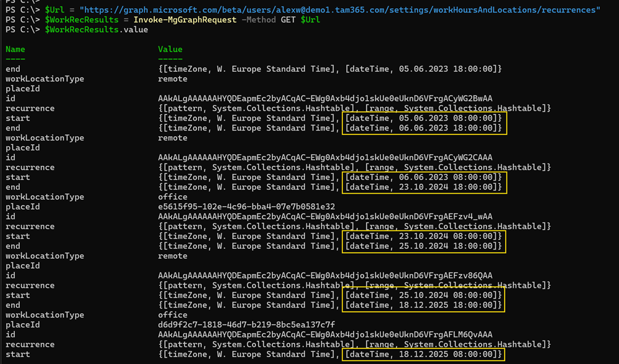Screen dimensions: 619x364
Task: Select highlighted dateTime 18.12.2025 08:00:00
Action: pos(423,354)
